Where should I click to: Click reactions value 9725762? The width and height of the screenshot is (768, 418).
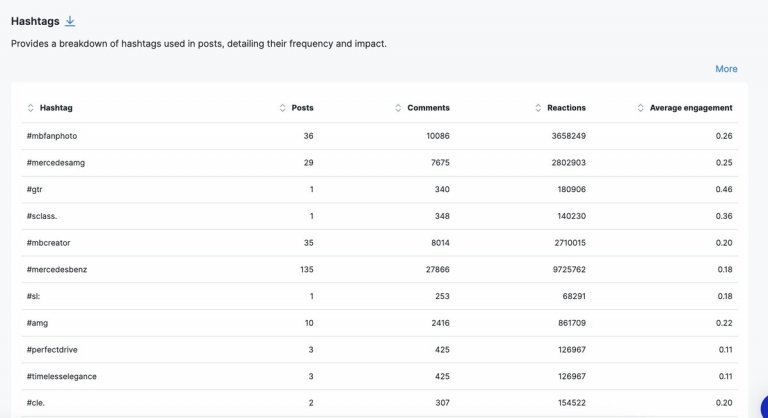tap(569, 270)
